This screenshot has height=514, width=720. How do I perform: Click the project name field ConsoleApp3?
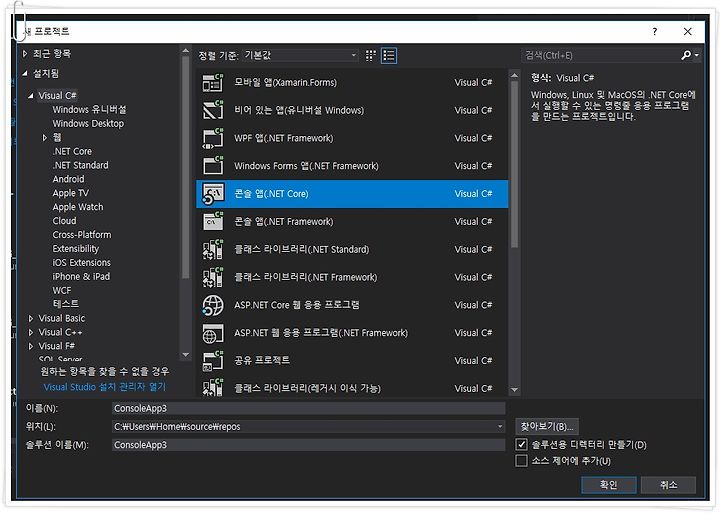pyautogui.click(x=309, y=408)
